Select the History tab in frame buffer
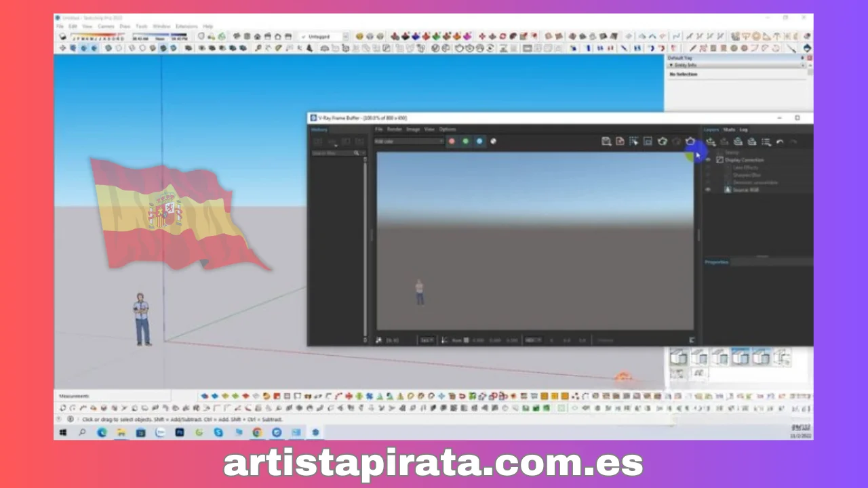The height and width of the screenshot is (488, 868). click(x=319, y=129)
